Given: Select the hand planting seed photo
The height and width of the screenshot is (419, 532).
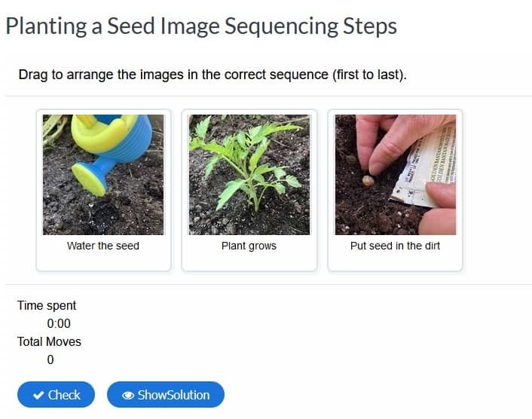Looking at the screenshot, I should [x=395, y=175].
